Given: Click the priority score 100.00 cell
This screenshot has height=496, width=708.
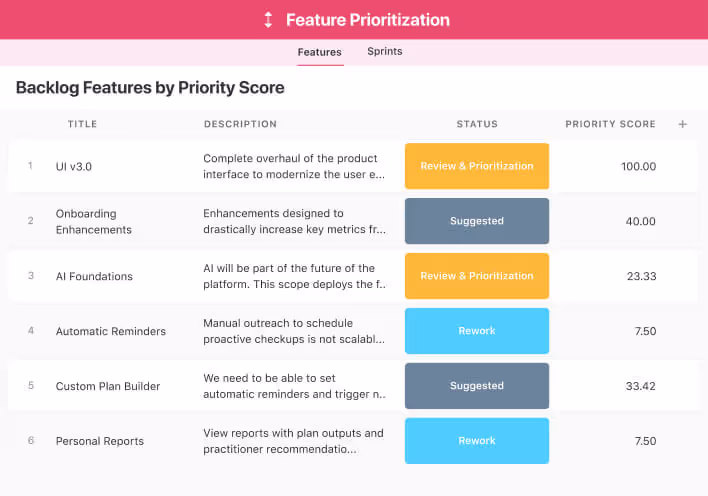Looking at the screenshot, I should click(x=638, y=166).
